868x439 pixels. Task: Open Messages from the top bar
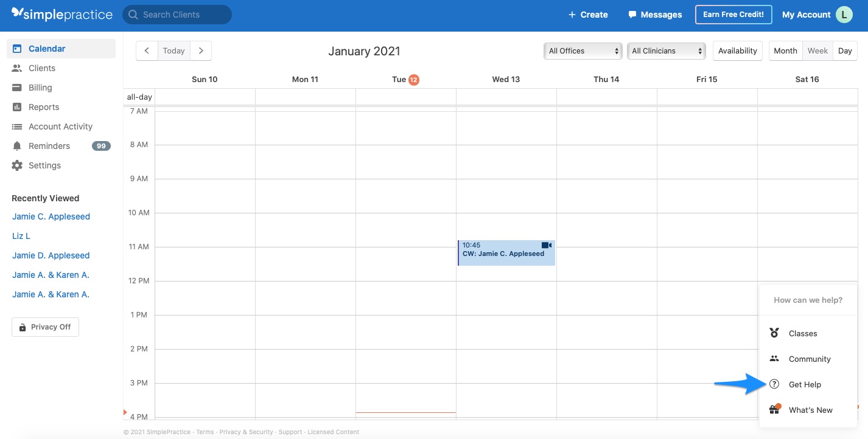[655, 15]
